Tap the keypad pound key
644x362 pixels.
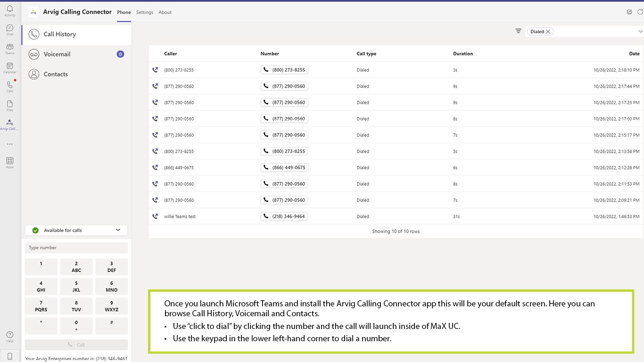[112, 326]
